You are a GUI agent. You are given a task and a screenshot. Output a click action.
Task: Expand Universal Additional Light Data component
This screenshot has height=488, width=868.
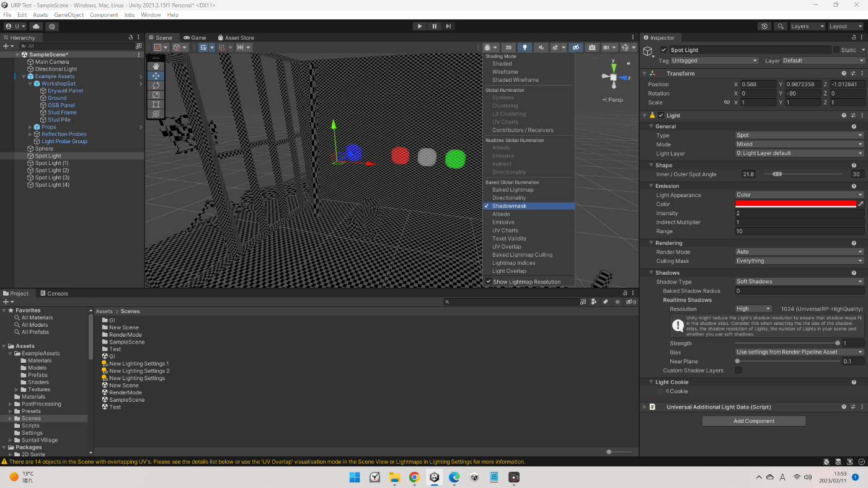click(645, 407)
